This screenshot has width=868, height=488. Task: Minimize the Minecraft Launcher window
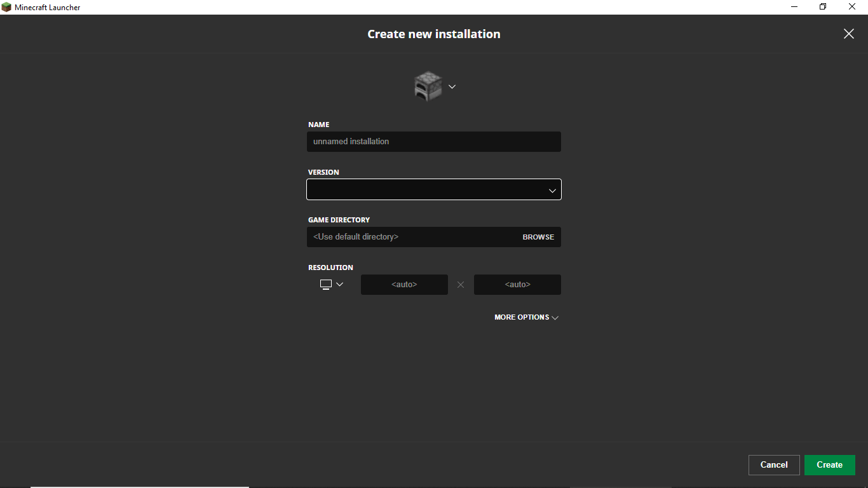(x=794, y=7)
